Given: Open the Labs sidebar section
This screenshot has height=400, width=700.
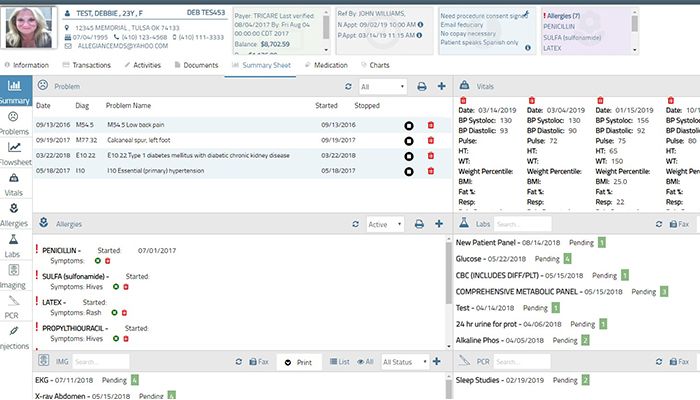Looking at the screenshot, I should [x=13, y=246].
